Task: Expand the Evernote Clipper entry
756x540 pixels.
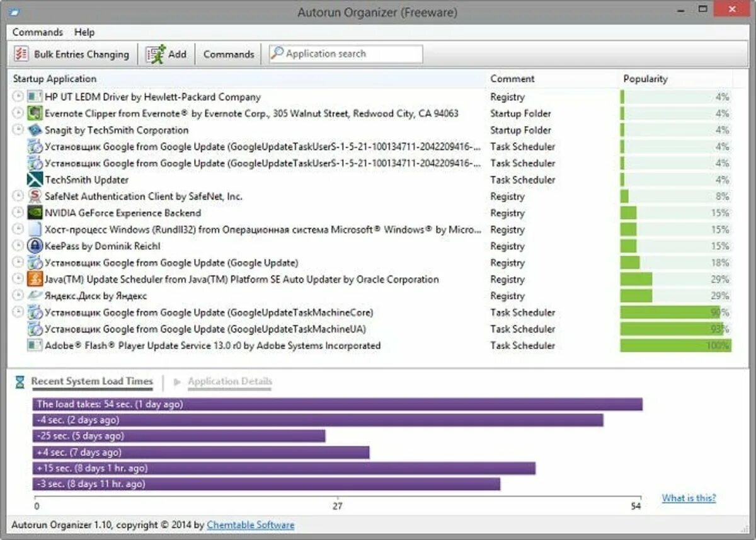Action: coord(18,113)
